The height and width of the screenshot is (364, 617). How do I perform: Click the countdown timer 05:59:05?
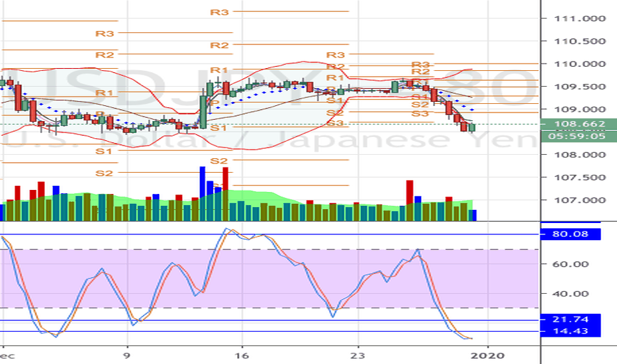click(x=579, y=136)
